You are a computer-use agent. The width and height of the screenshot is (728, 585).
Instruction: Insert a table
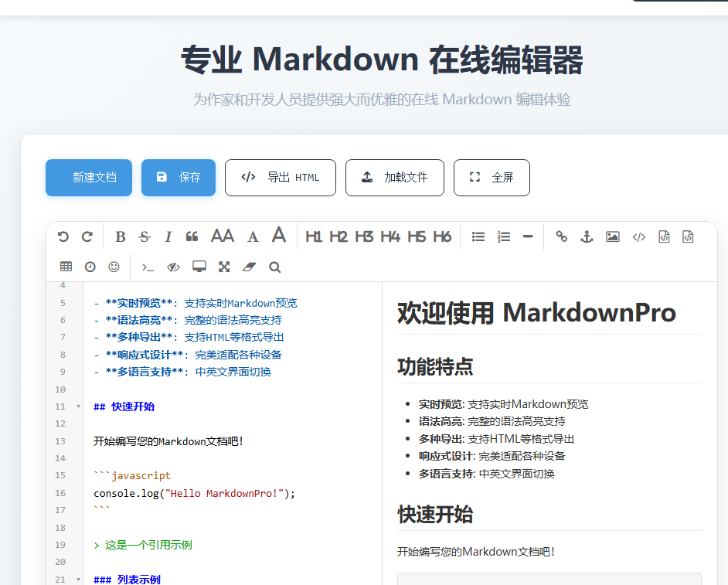coord(66,267)
